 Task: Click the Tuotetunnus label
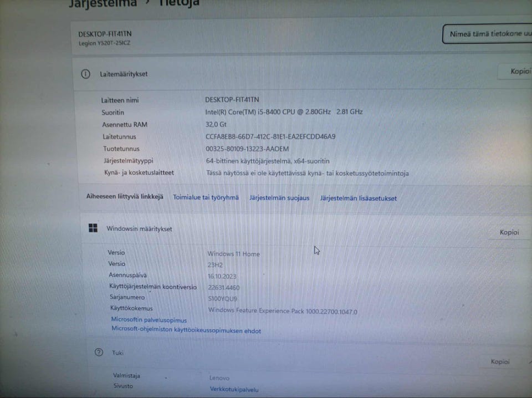[121, 149]
